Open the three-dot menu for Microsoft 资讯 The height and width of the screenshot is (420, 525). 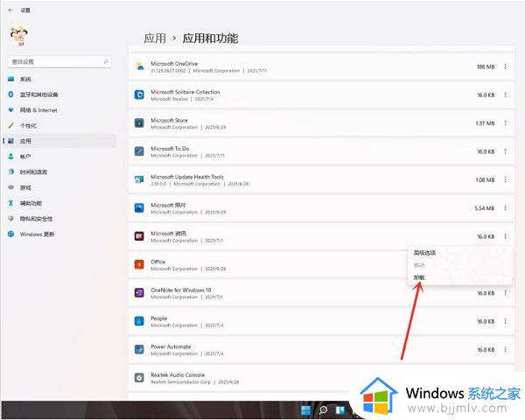[505, 236]
